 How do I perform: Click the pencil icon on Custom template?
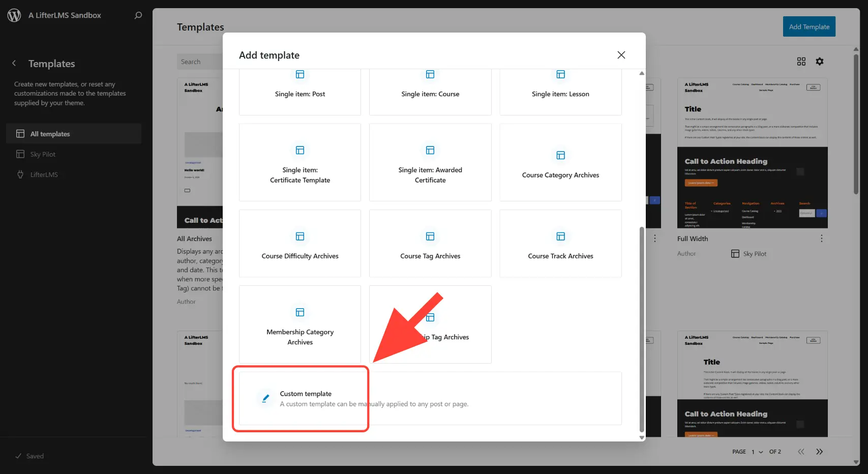[x=265, y=398]
